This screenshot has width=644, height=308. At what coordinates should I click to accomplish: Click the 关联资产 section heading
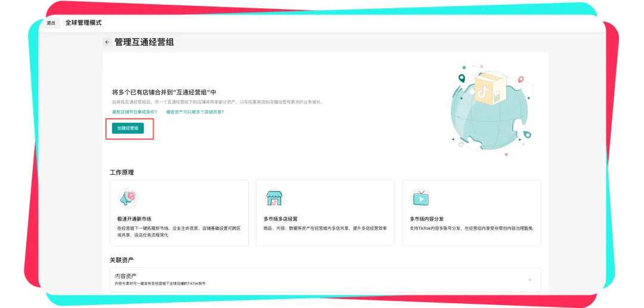[x=122, y=260]
